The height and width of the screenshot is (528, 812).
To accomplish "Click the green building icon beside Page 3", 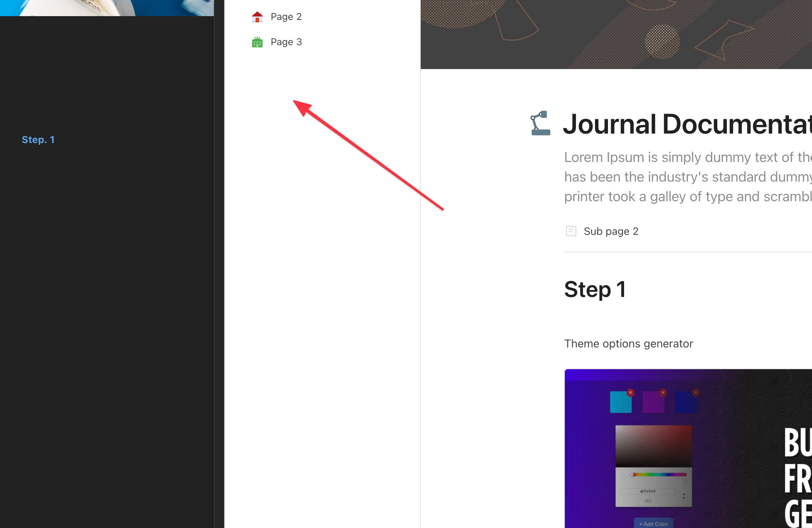I will pos(257,42).
